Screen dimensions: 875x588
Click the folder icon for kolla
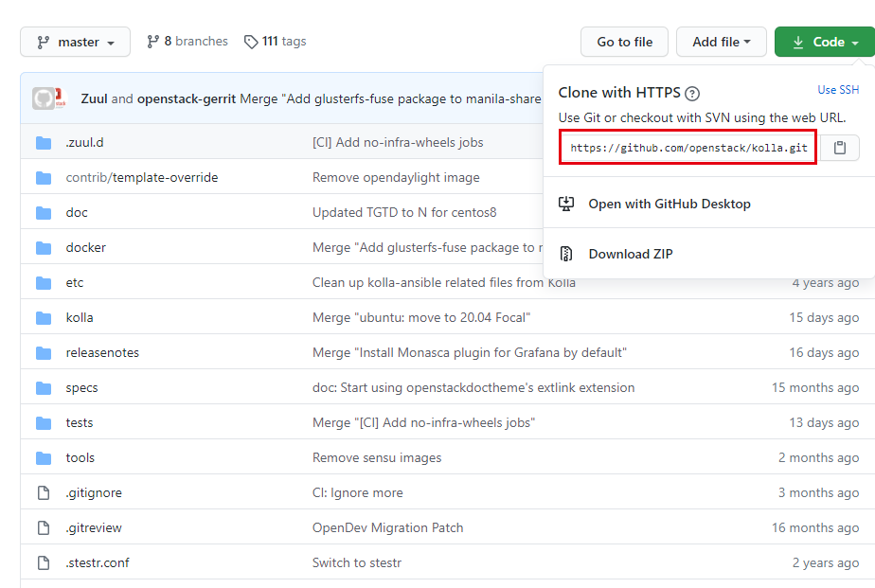44,318
